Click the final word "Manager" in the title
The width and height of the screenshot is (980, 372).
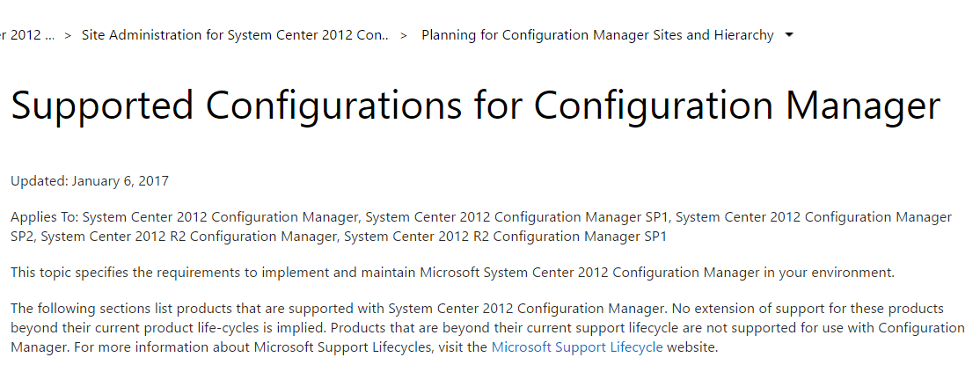pos(863,106)
